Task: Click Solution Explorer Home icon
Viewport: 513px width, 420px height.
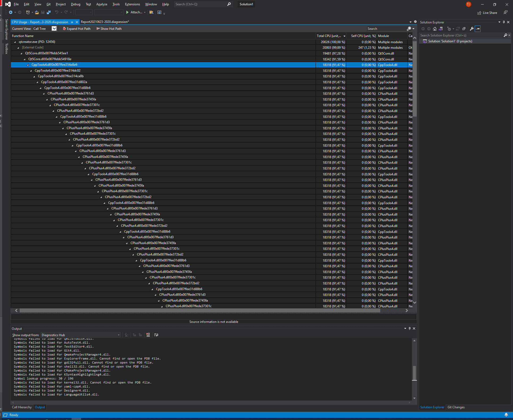Action: point(435,29)
